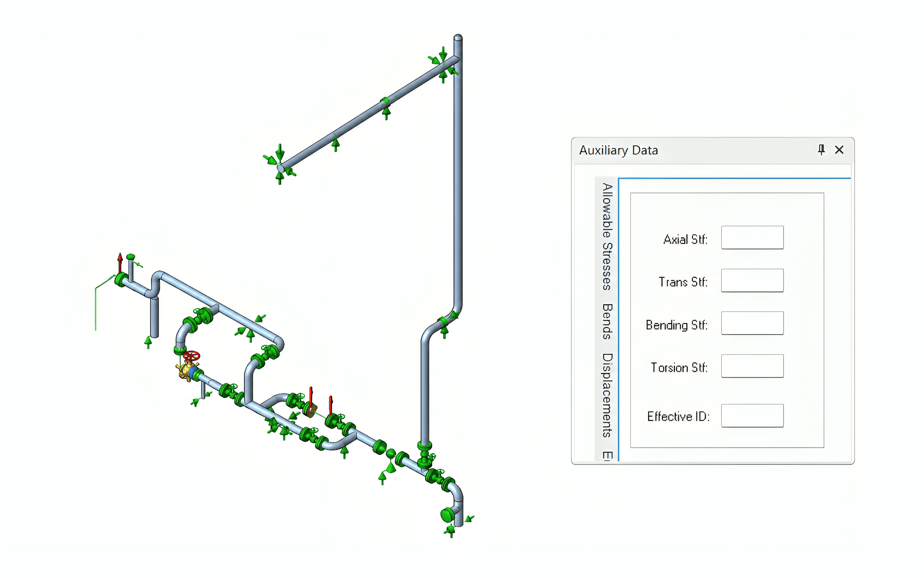This screenshot has width=924, height=578.
Task: Select the Effective ID field
Action: click(752, 416)
